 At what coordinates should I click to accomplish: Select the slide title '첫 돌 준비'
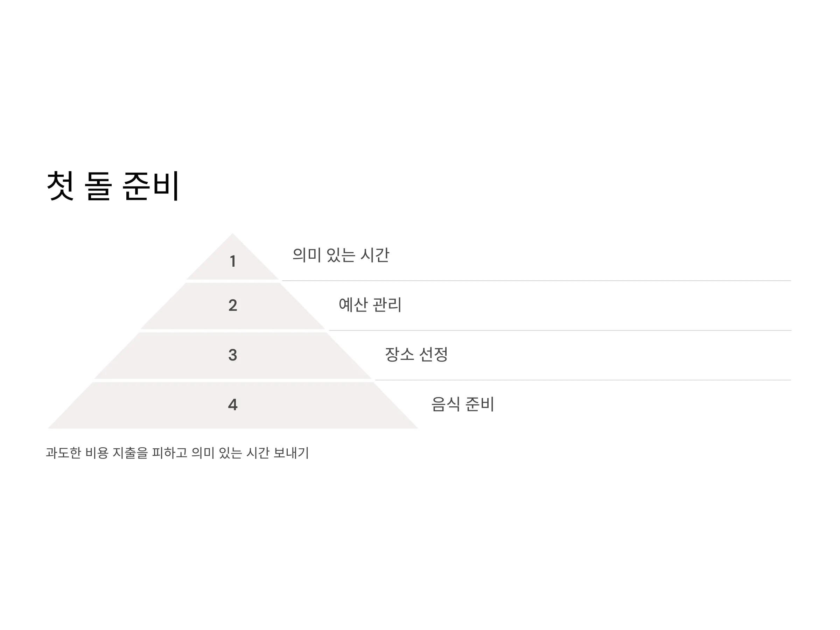[113, 186]
